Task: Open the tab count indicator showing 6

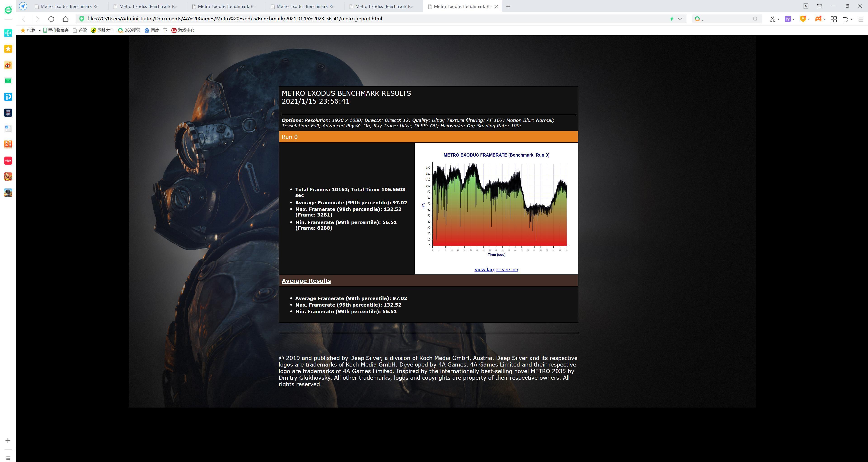Action: click(806, 6)
